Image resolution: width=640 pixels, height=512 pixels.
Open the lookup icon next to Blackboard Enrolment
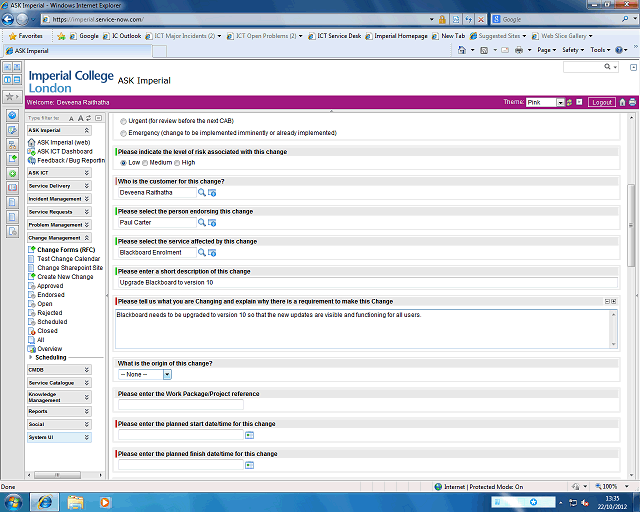201,253
